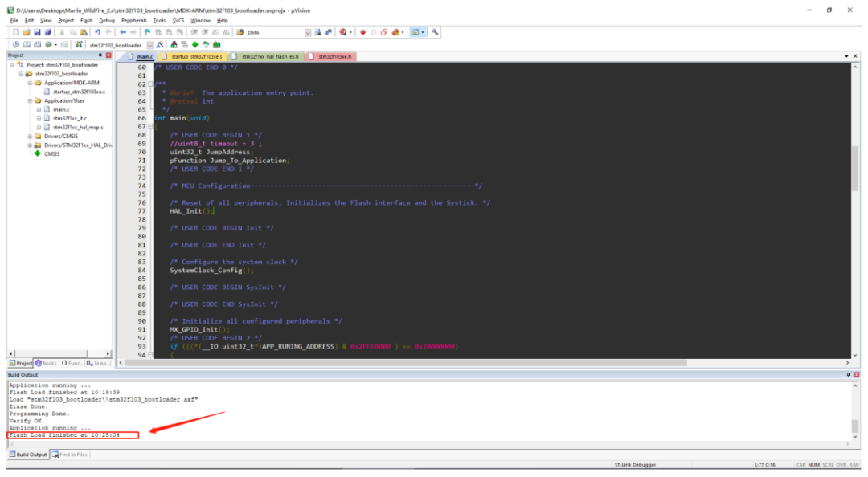Open the Debug menu
The width and height of the screenshot is (868, 477).
pyautogui.click(x=107, y=20)
